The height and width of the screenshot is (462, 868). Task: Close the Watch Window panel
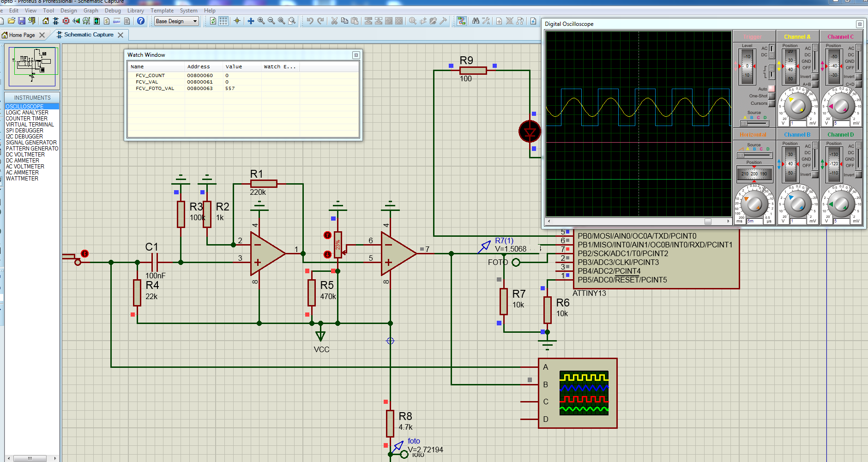point(356,55)
